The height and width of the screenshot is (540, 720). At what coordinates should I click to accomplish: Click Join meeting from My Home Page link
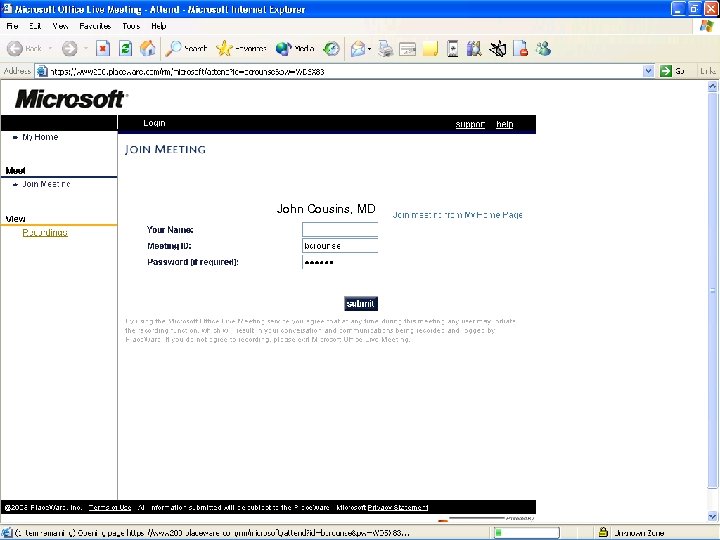pyautogui.click(x=457, y=215)
